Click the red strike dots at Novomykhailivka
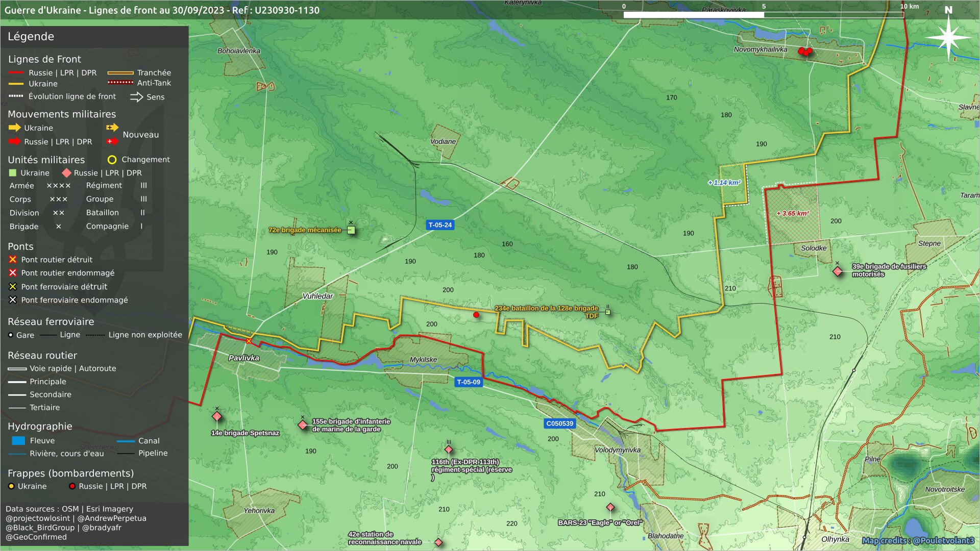Screen dimensions: 980x551 [x=805, y=52]
